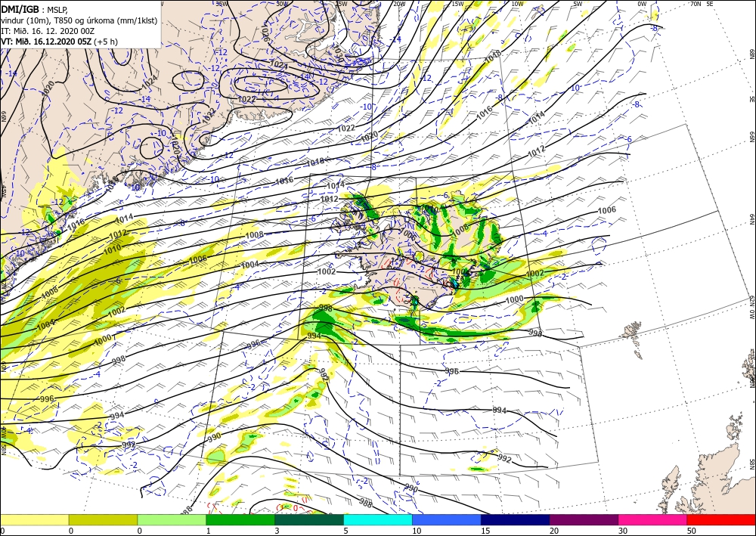Viewport: 756px width, 536px height.
Task: Select the medium green 1 mm legend swatch
Action: point(240,519)
